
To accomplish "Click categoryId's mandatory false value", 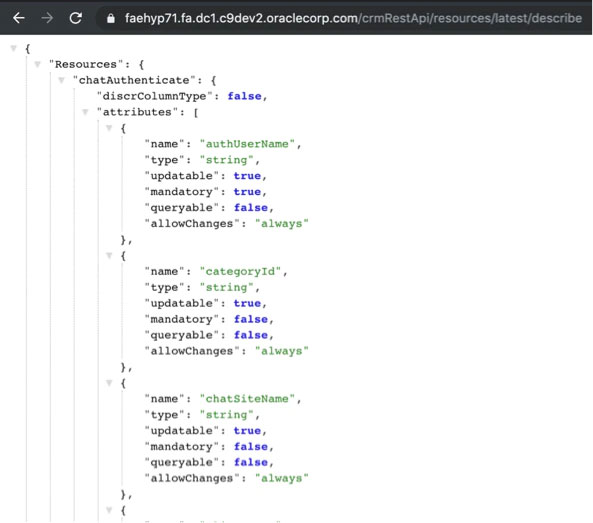I will tap(250, 319).
